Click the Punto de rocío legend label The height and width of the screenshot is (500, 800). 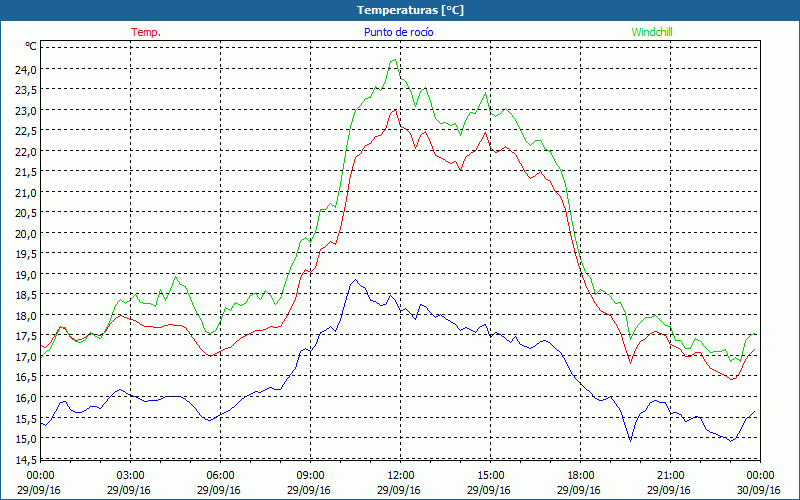398,32
